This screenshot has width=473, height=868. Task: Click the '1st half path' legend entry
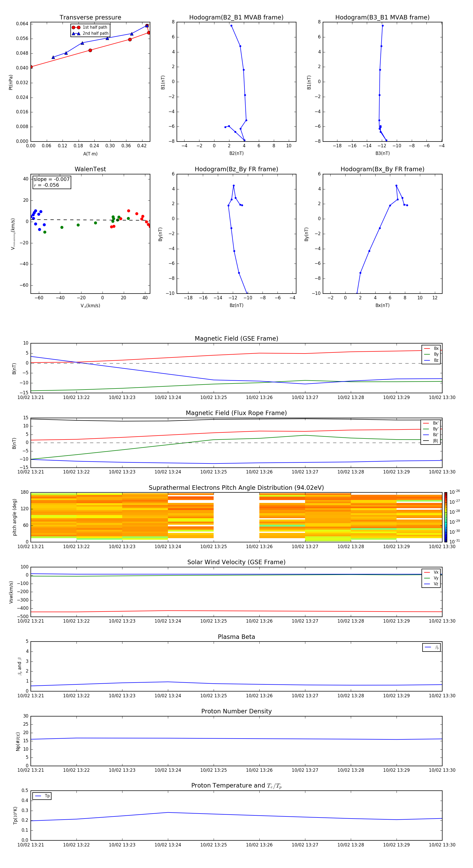pos(90,27)
